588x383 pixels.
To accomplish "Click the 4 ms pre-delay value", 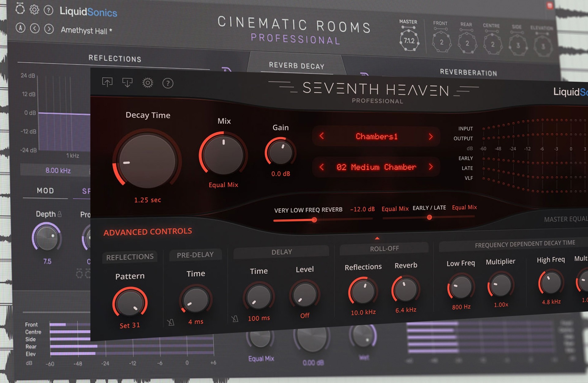I will pyautogui.click(x=196, y=322).
